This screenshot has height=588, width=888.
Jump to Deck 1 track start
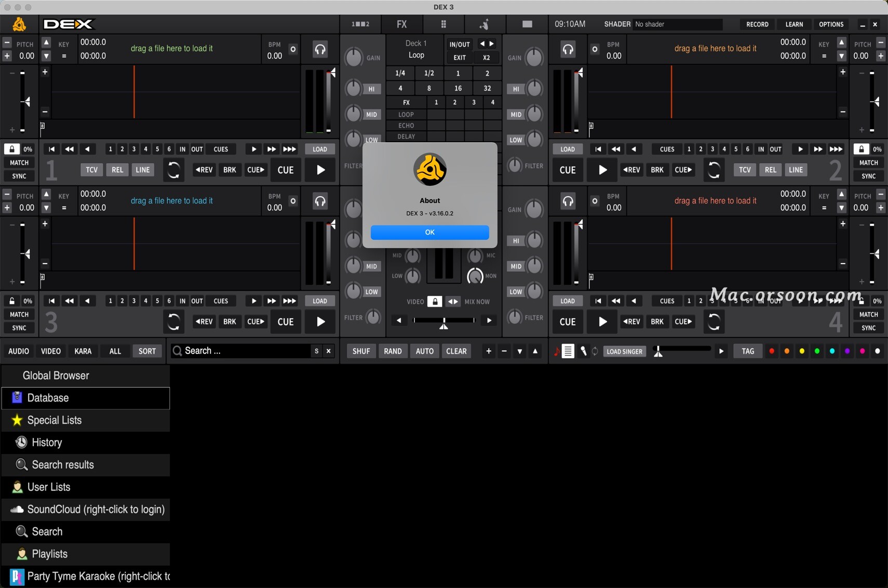click(51, 149)
